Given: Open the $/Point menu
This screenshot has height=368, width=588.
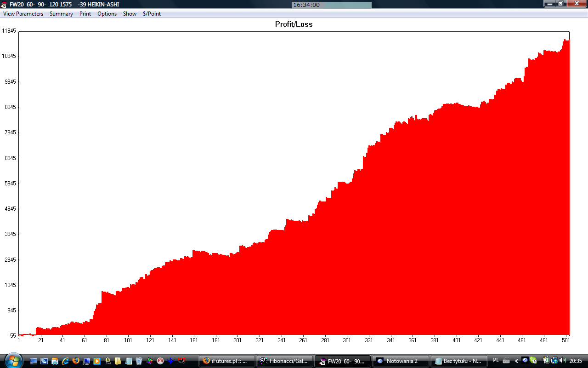Looking at the screenshot, I should point(152,14).
